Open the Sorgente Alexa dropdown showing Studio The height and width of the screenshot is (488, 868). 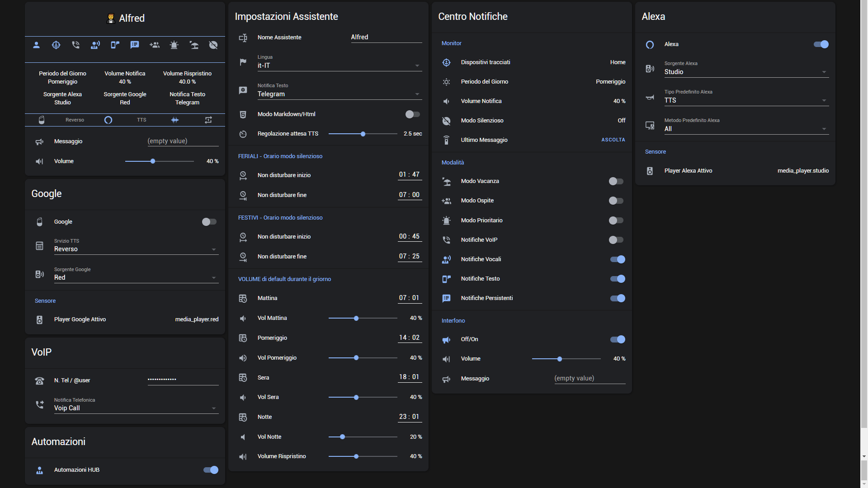tap(746, 69)
